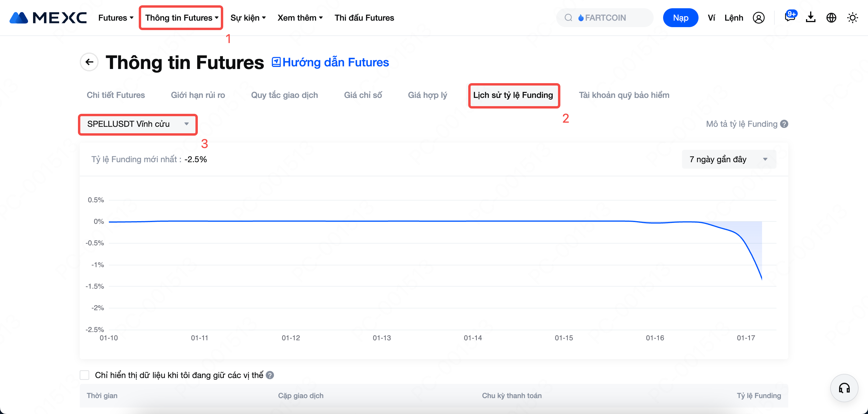The width and height of the screenshot is (868, 414).
Task: Open the customer support headset icon
Action: [844, 388]
